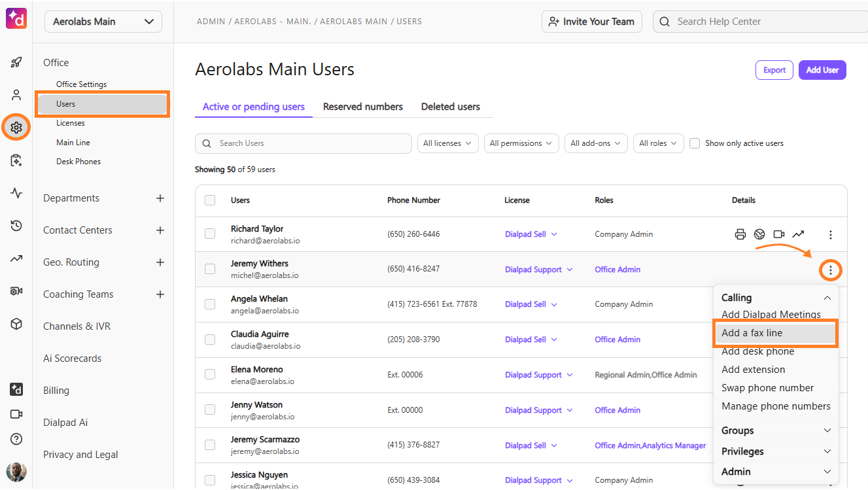
Task: Click magnifier icon in Search Users field
Action: pos(207,143)
